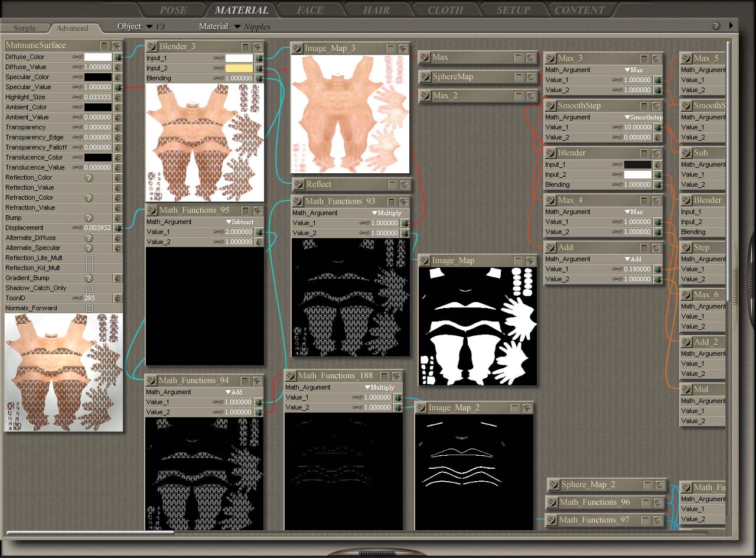Click the output plug icon on Blender_3 node
This screenshot has width=756, height=558.
click(152, 47)
